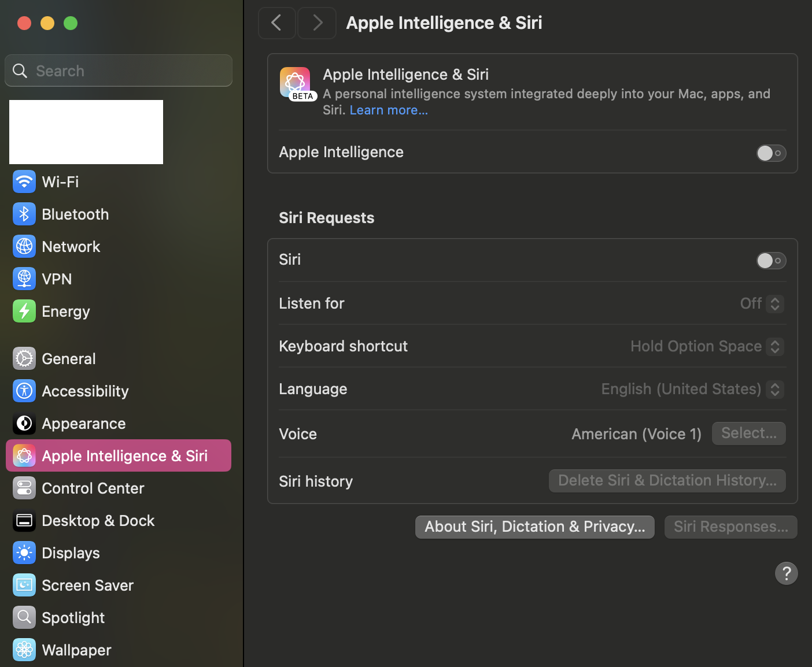Screen dimensions: 812x667
Task: Select the Bluetooth icon in sidebar
Action: click(x=24, y=214)
